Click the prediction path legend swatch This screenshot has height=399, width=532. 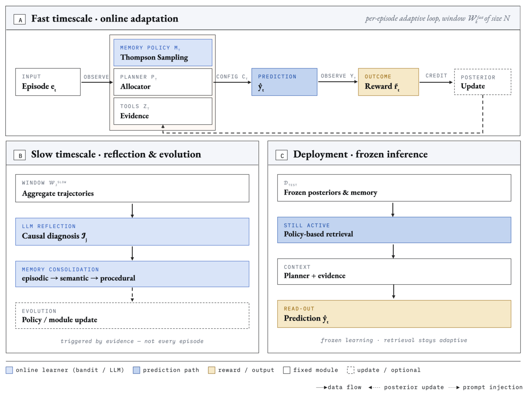(137, 370)
